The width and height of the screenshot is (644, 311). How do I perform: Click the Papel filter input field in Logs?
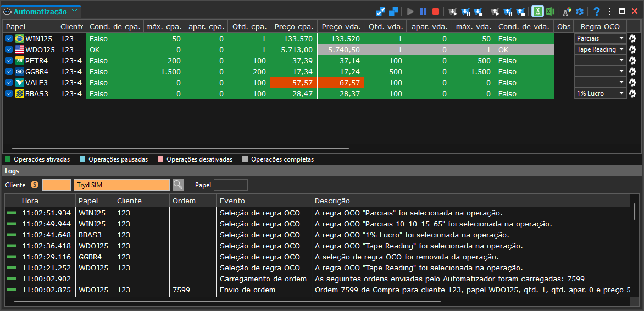click(231, 185)
